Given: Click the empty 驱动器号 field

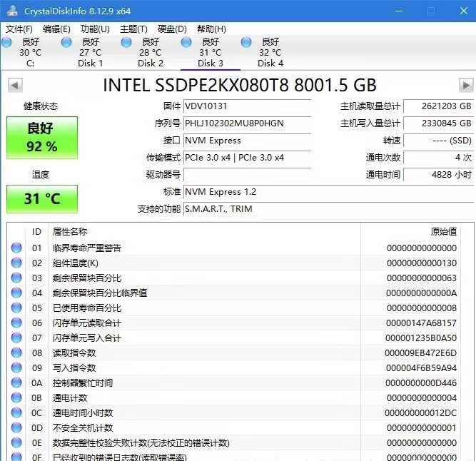Looking at the screenshot, I should 247,175.
